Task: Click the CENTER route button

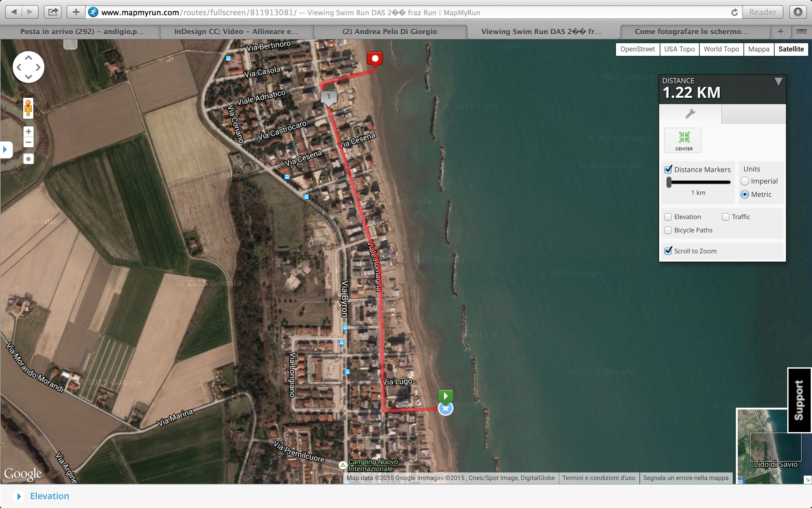Action: tap(683, 140)
